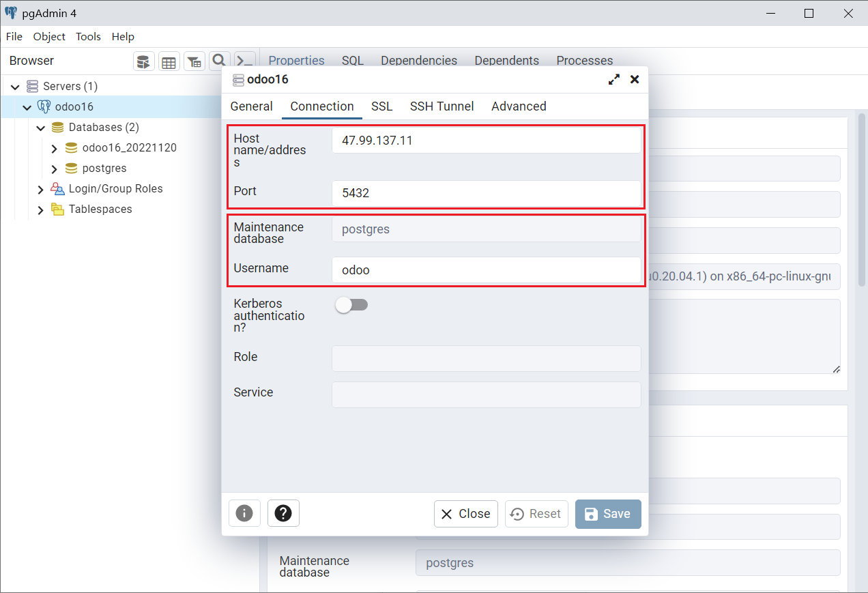Expand the odoo16_20221120 database node

click(x=55, y=148)
